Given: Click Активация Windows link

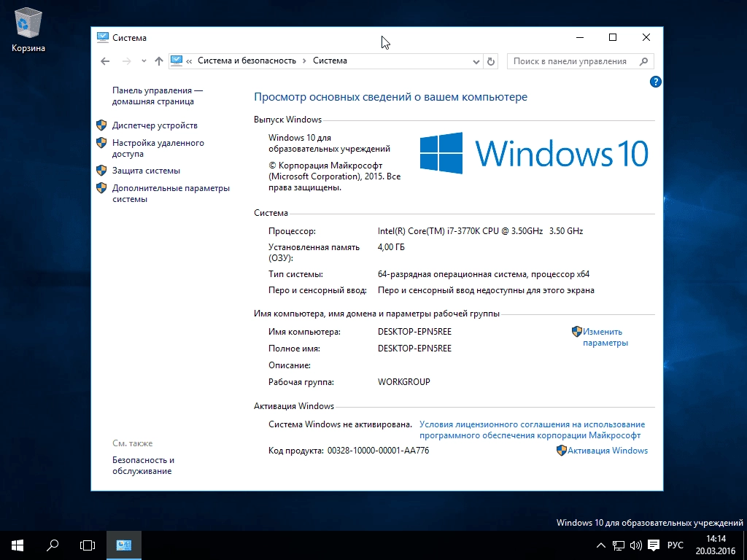Looking at the screenshot, I should [x=608, y=451].
